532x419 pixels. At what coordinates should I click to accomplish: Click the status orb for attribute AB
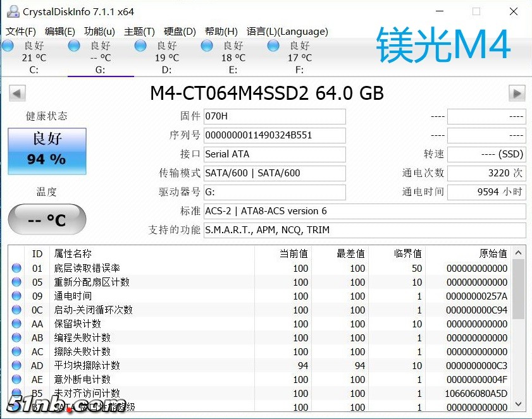[x=16, y=337]
